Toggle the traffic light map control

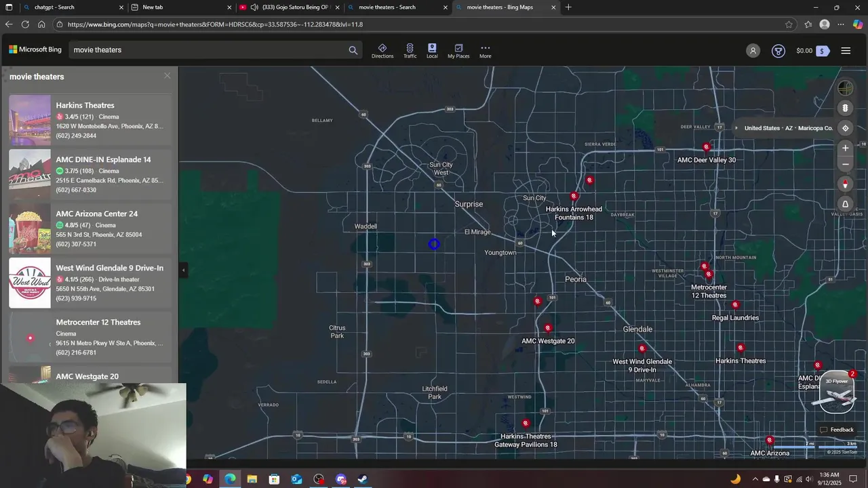pos(845,108)
